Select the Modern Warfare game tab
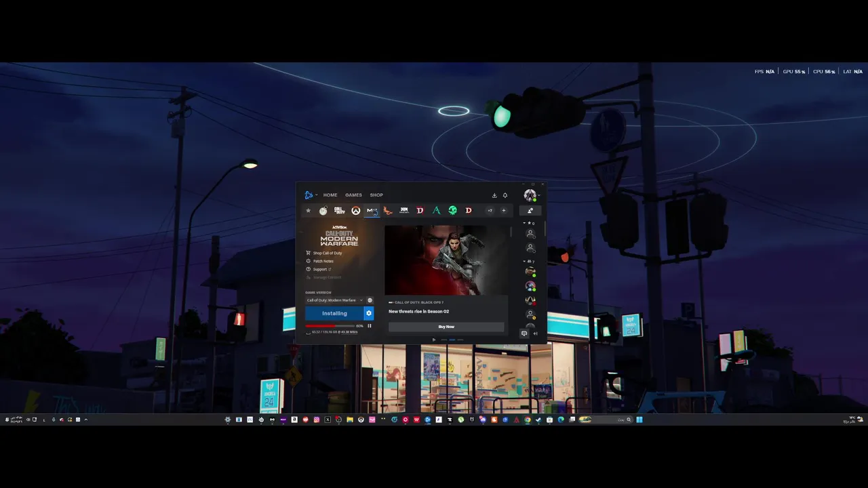Screen dimensions: 868x488 [x=372, y=211]
